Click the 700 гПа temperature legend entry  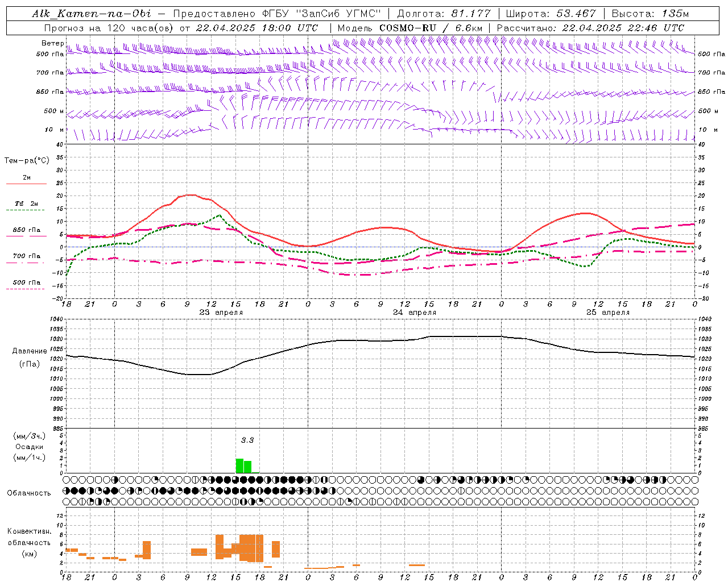(27, 256)
